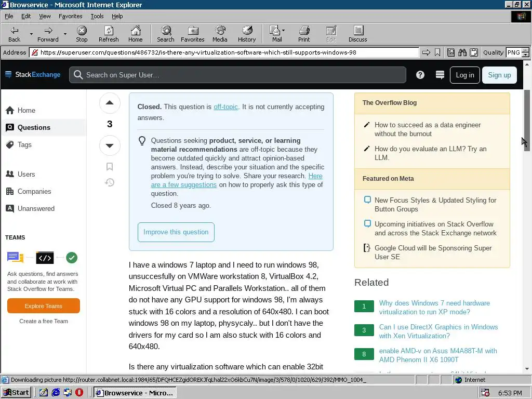Downvote the question
The width and height of the screenshot is (532, 399).
click(110, 145)
